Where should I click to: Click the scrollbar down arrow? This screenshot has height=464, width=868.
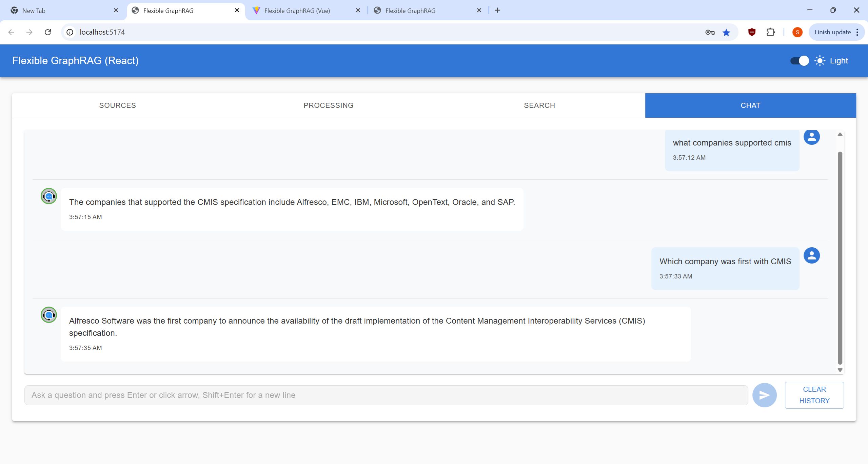click(840, 370)
